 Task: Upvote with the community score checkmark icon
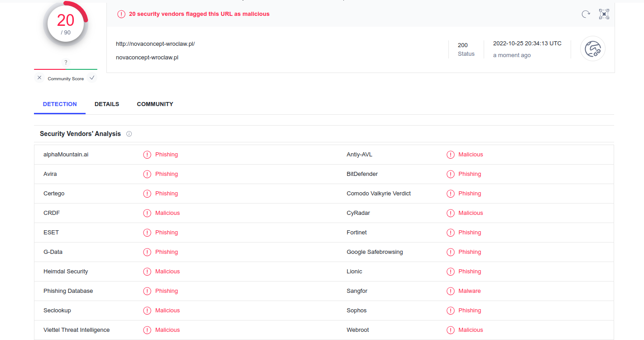tap(92, 78)
